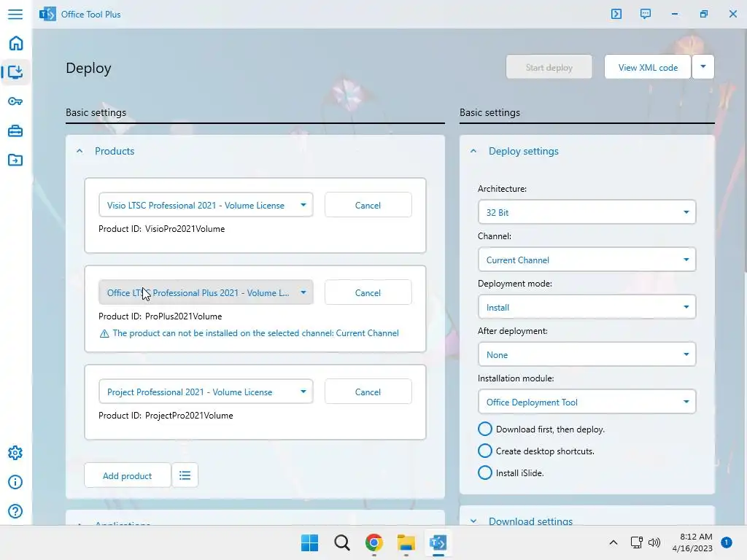Screen dimensions: 747x560
Task: Go to the Home page icon
Action: point(16,43)
